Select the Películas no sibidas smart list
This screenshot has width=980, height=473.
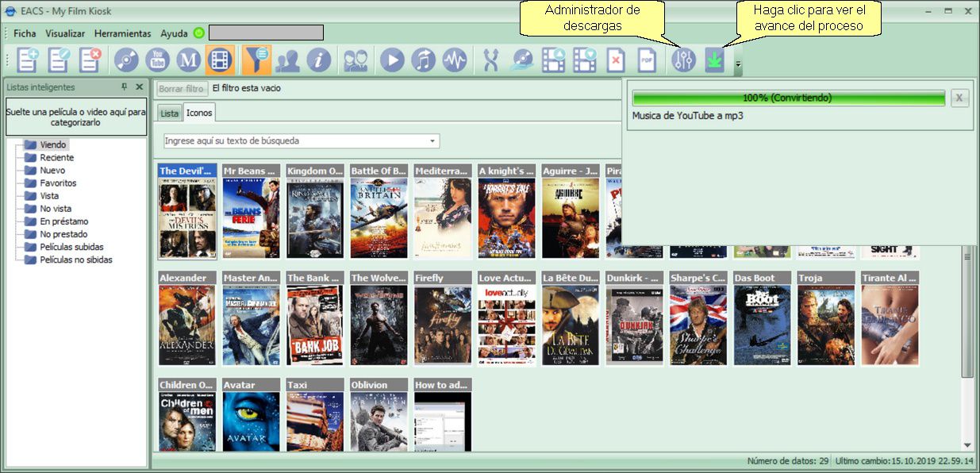point(76,260)
